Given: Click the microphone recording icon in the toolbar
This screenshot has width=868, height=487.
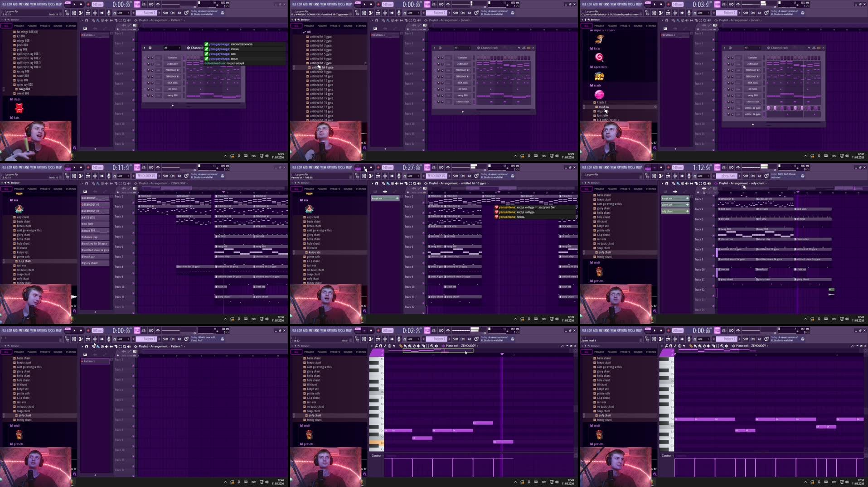Looking at the screenshot, I should 109,13.
